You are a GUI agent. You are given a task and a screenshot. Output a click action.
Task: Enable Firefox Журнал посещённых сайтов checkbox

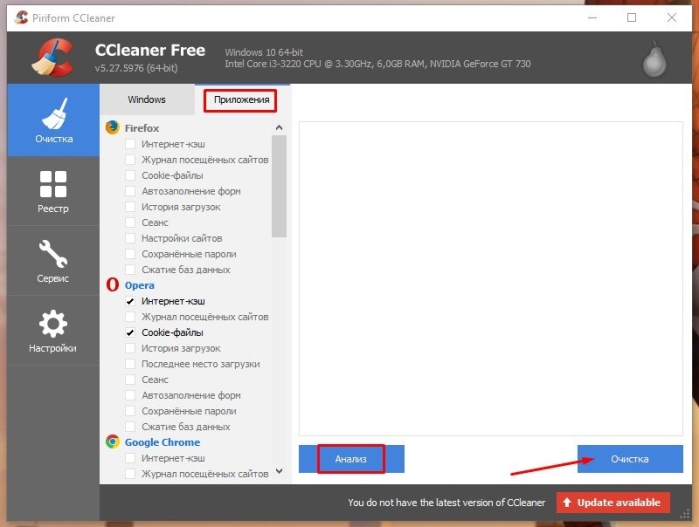tap(130, 160)
